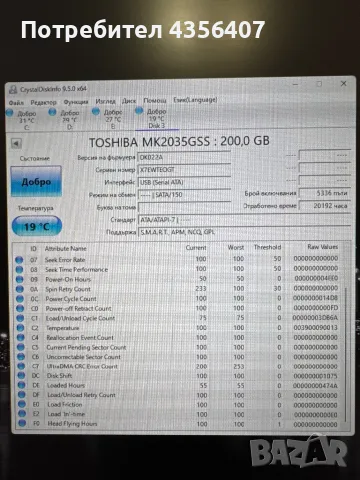Click status dot for Seek Error Rate
Screen dimensions: 360x480
19,259
